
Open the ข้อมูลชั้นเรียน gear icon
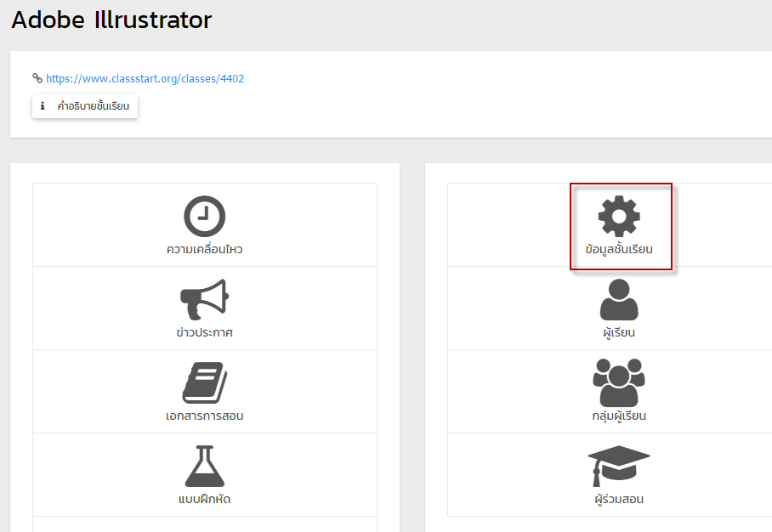point(619,216)
